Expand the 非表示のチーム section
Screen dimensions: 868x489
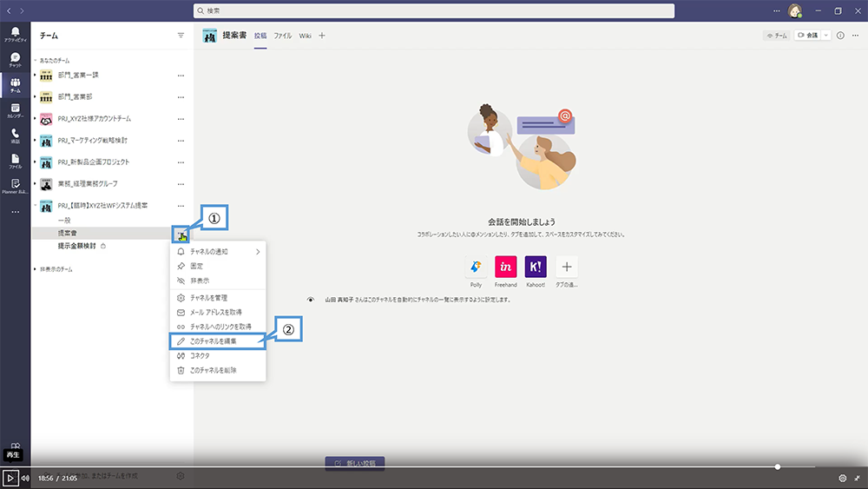pos(36,270)
